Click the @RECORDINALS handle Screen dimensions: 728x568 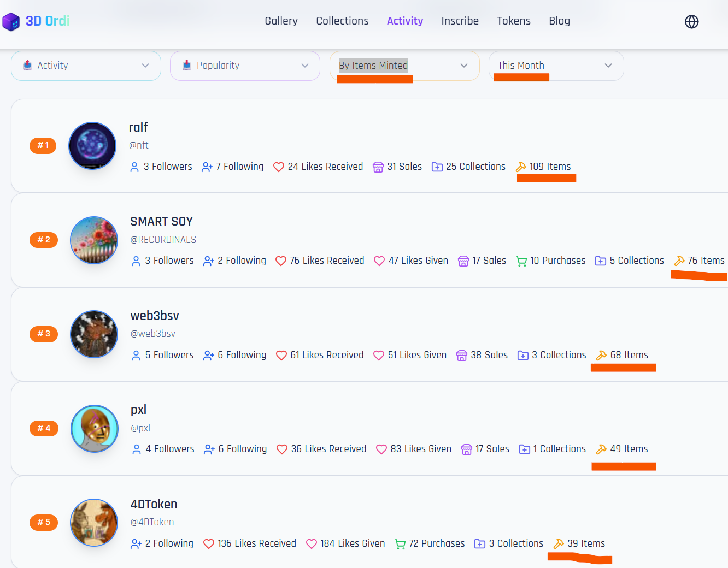(x=163, y=240)
